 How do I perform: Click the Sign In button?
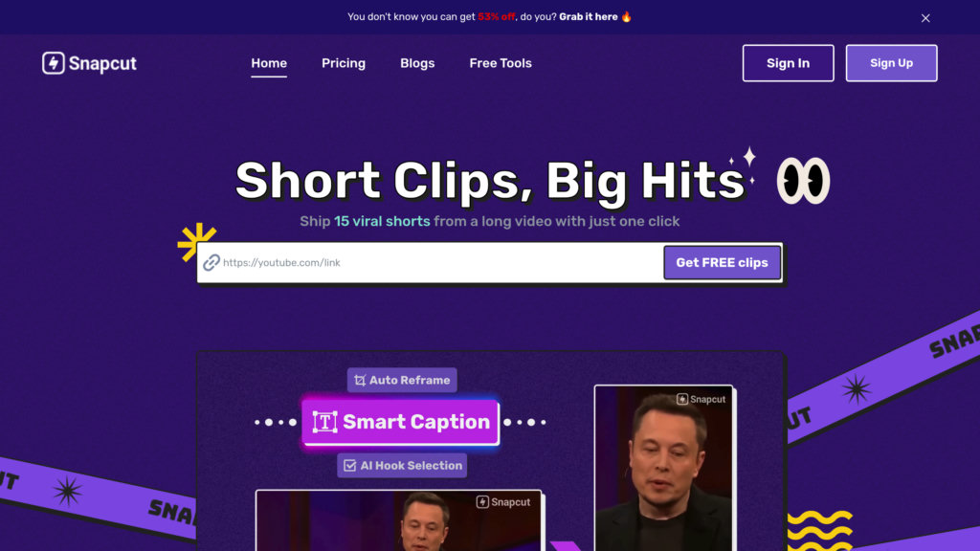[x=788, y=63]
